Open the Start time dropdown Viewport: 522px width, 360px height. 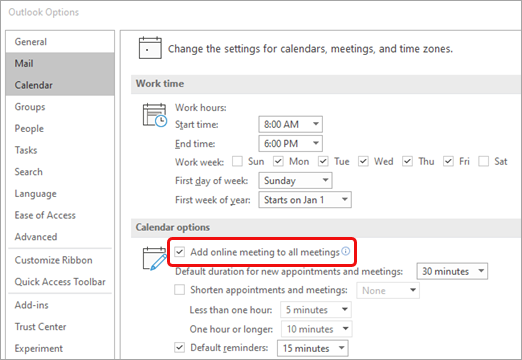point(290,124)
